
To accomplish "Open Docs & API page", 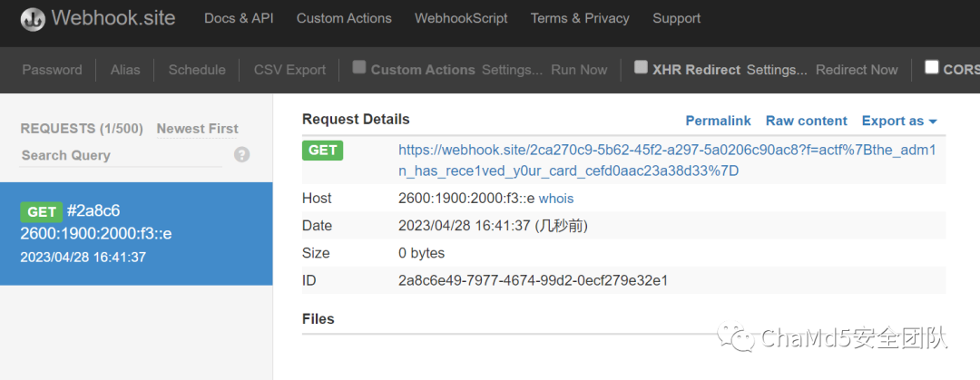I will pos(239,19).
